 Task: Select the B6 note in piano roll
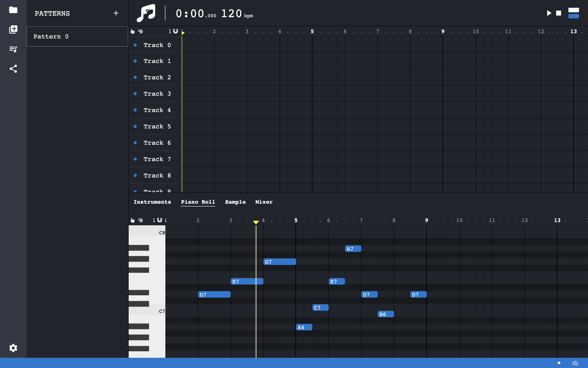click(x=386, y=314)
